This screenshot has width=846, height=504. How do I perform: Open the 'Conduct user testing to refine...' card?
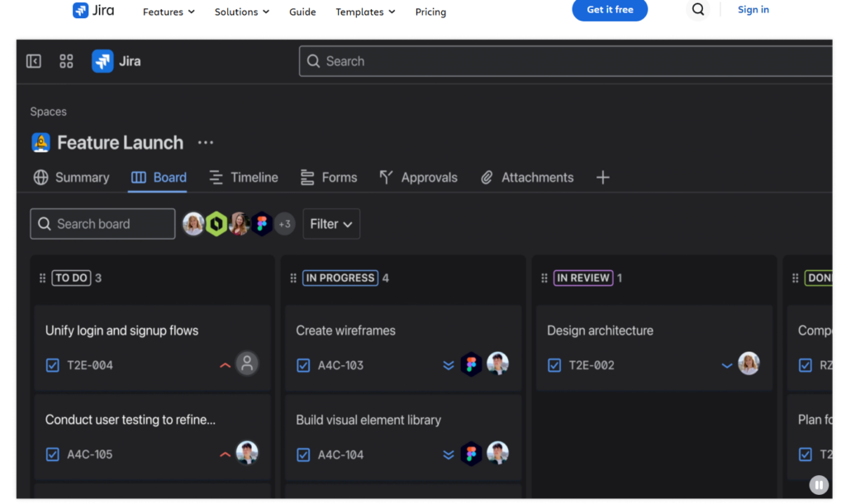152,437
